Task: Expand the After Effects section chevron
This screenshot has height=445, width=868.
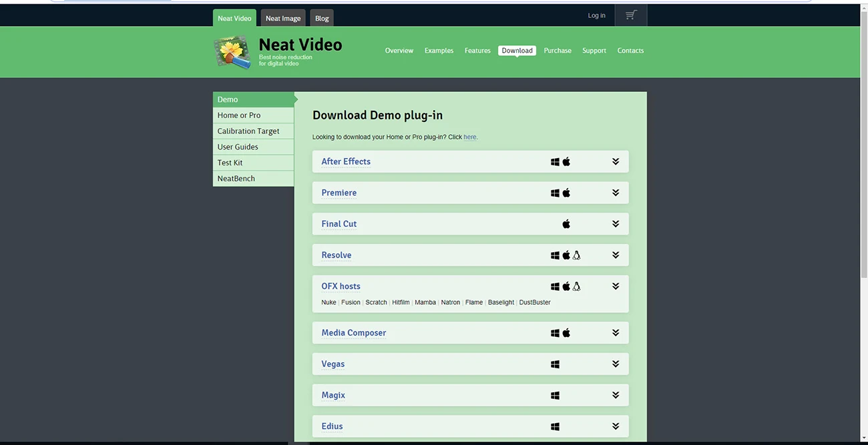Action: click(616, 161)
